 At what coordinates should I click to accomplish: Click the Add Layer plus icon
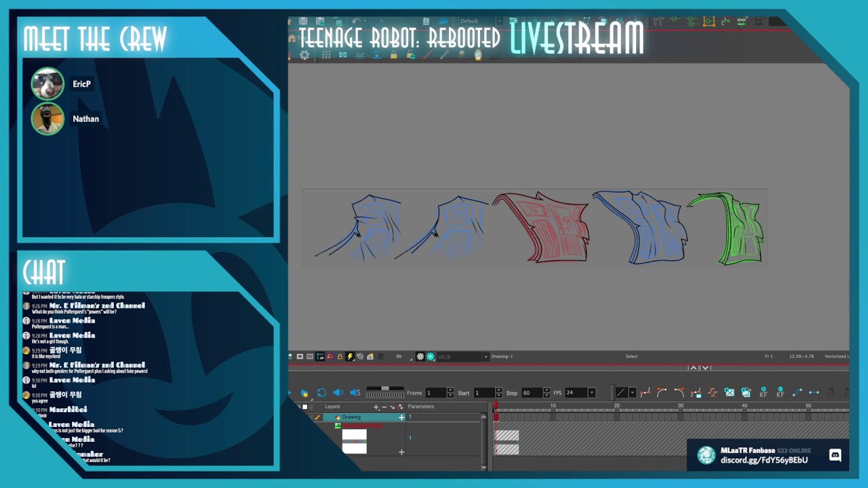pyautogui.click(x=376, y=407)
